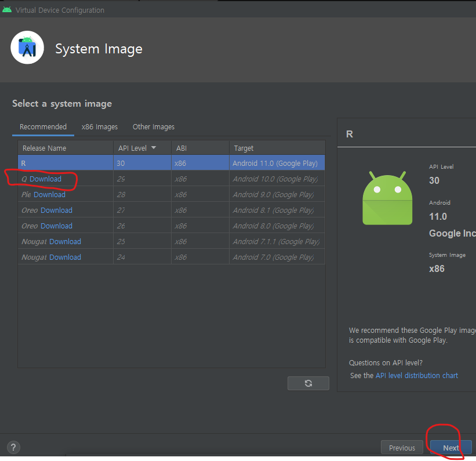Click the ABI column header
Image resolution: width=476 pixels, height=461 pixels.
[201, 148]
